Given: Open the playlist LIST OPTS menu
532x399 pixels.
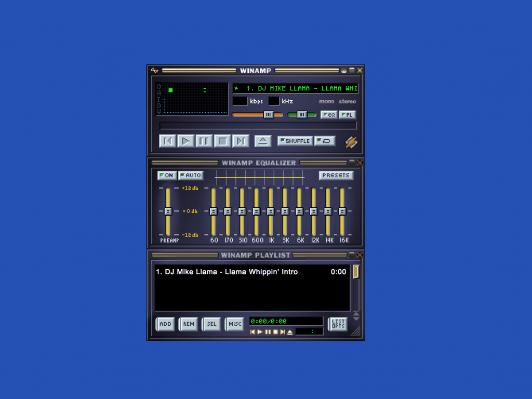Looking at the screenshot, I should 338,324.
